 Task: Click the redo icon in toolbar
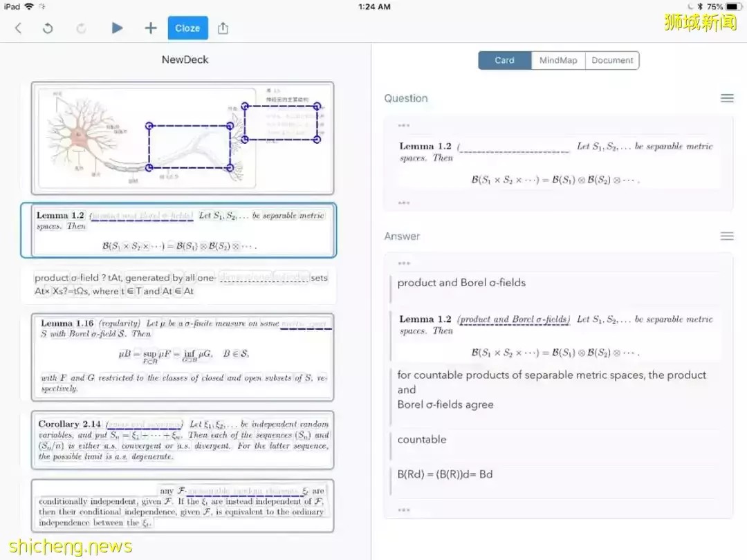pos(81,28)
